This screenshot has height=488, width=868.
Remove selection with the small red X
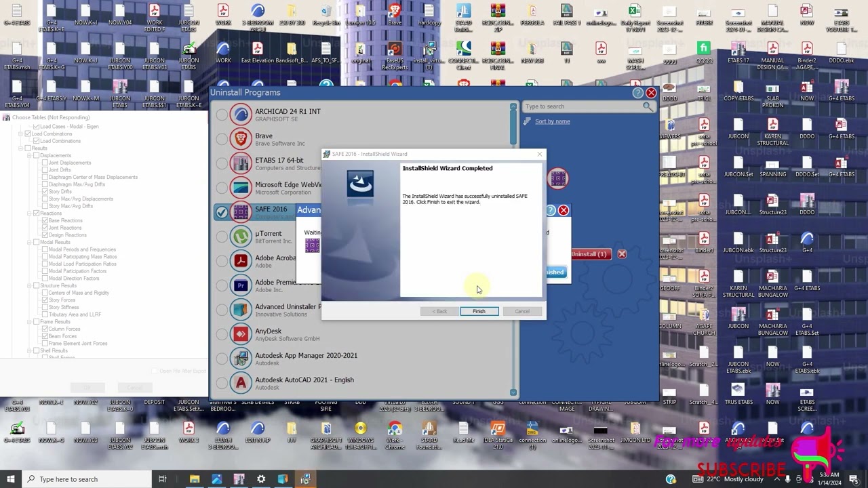(x=622, y=254)
